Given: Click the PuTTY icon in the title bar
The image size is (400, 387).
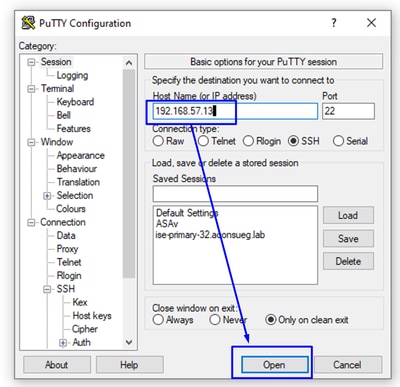Looking at the screenshot, I should point(28,23).
